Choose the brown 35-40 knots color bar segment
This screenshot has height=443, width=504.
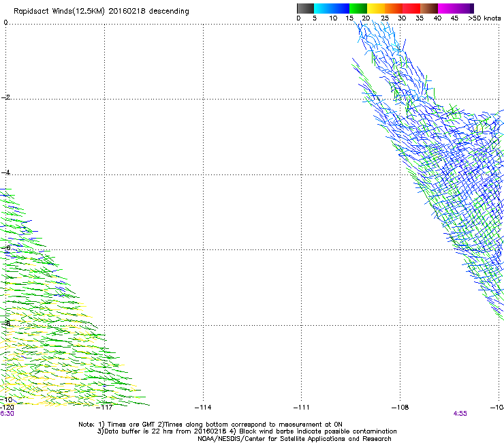[429, 8]
